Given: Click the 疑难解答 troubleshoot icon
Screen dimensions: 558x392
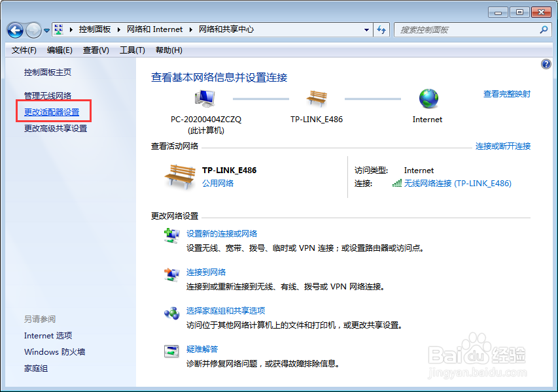Looking at the screenshot, I should click(x=171, y=351).
